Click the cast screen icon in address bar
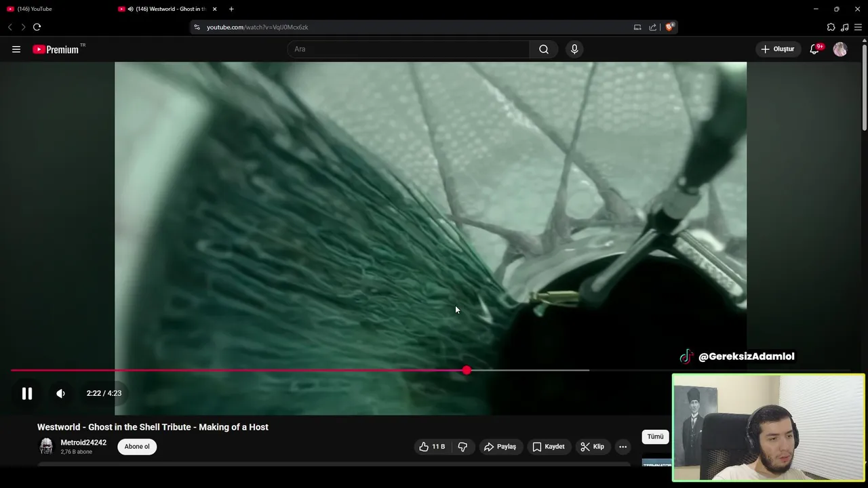This screenshot has height=488, width=868. click(637, 27)
